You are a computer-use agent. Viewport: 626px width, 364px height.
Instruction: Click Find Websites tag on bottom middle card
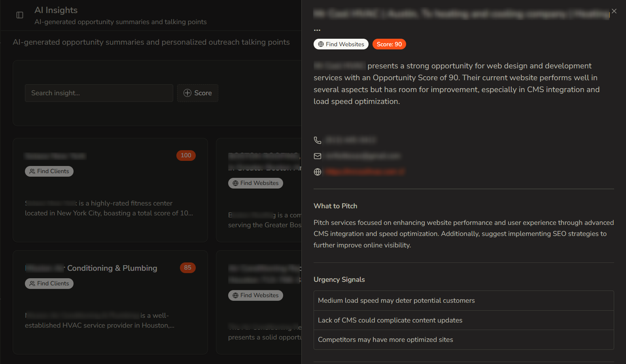tap(255, 295)
